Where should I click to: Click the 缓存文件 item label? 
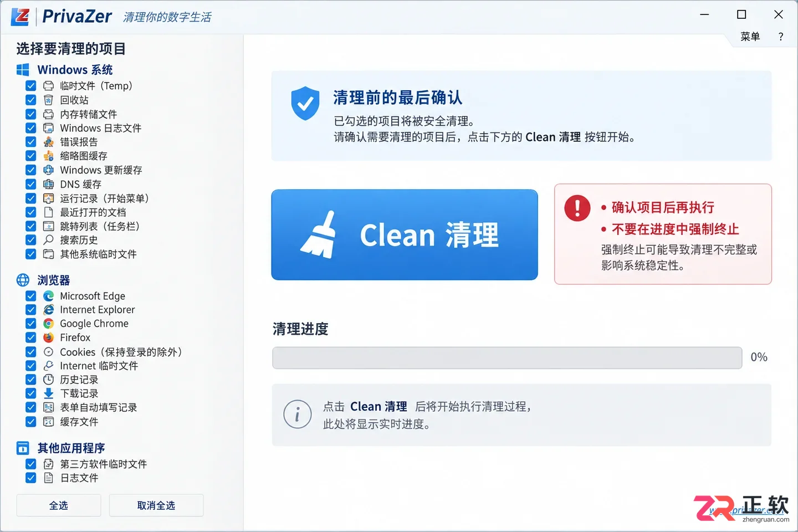click(x=79, y=422)
